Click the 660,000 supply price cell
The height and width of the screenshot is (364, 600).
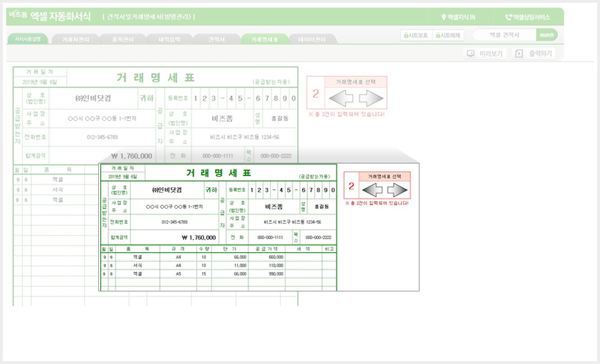(267, 258)
